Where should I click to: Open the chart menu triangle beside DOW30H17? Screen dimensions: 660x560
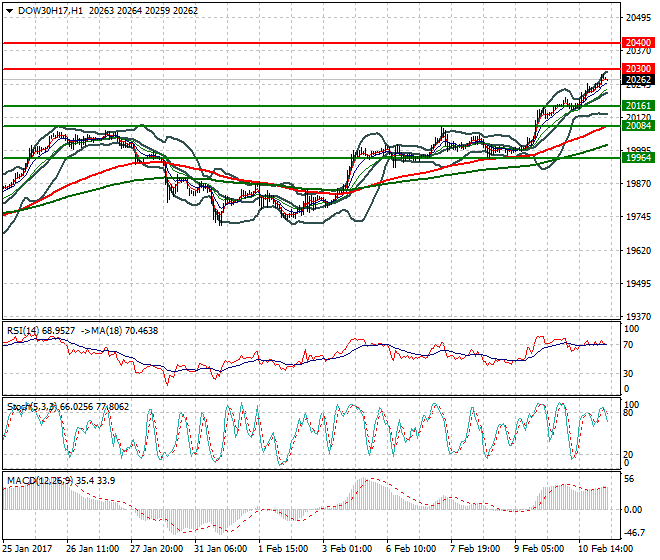9,11
